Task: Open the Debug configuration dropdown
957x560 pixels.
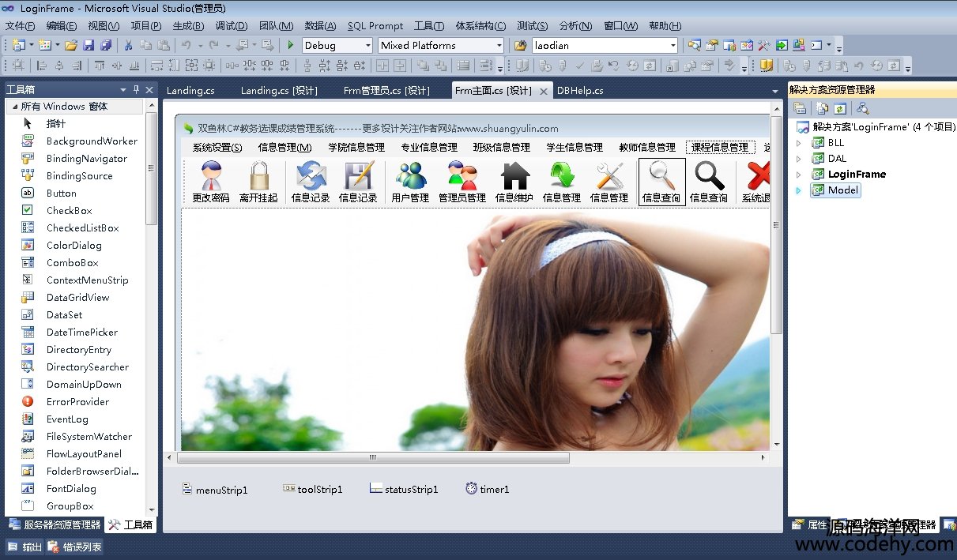Action: point(368,46)
